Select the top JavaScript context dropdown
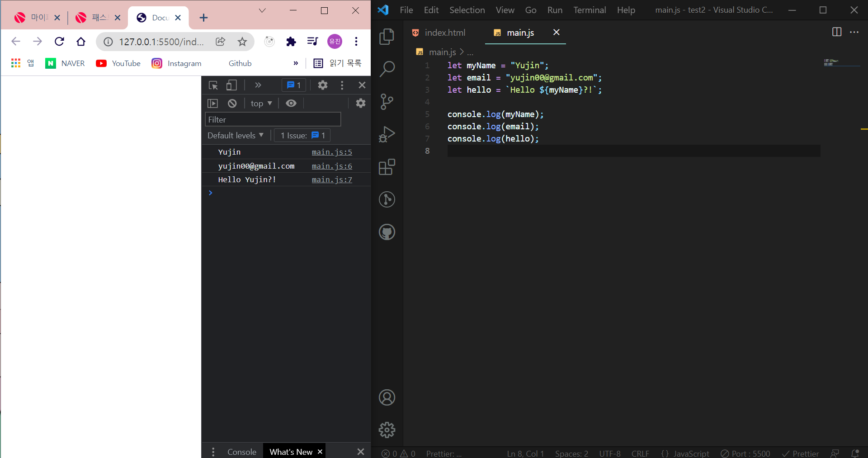The width and height of the screenshot is (868, 458). pos(261,104)
